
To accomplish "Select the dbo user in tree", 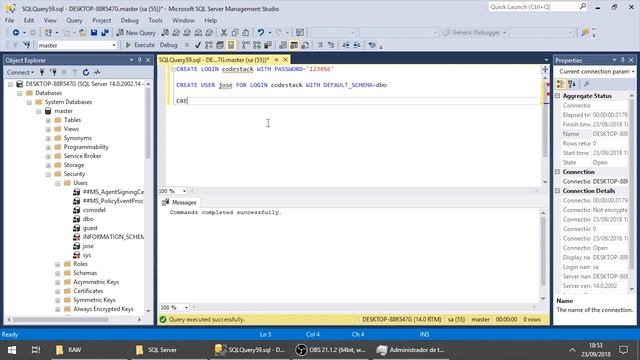I will click(x=88, y=219).
